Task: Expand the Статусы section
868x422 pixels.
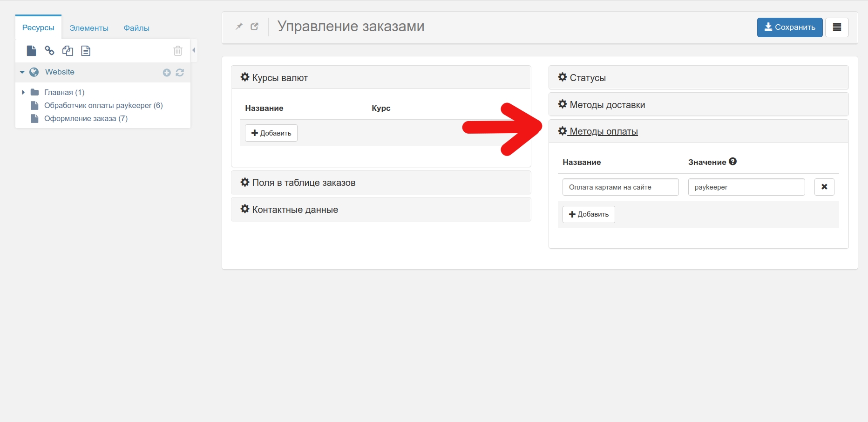Action: click(588, 78)
